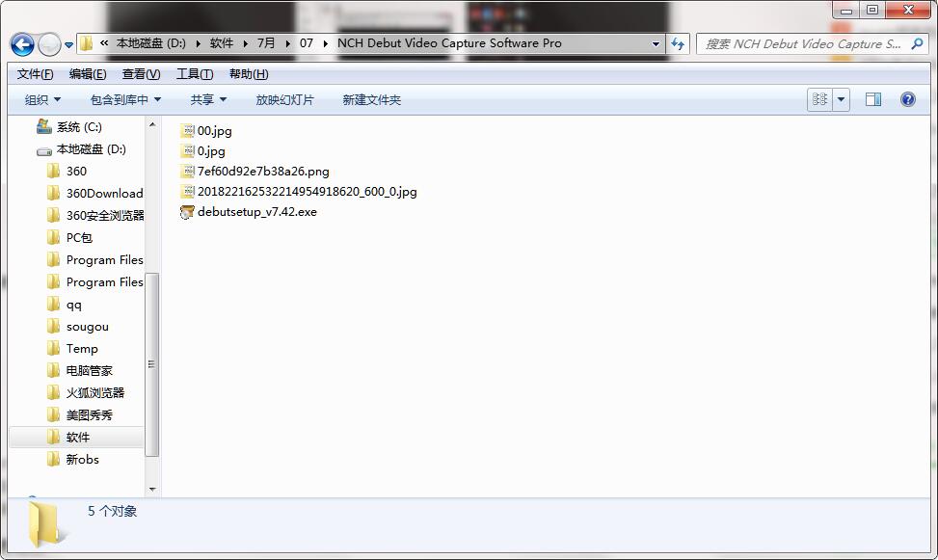Click the image icon of 7ef60d92e7b38a26.png

pyautogui.click(x=188, y=172)
